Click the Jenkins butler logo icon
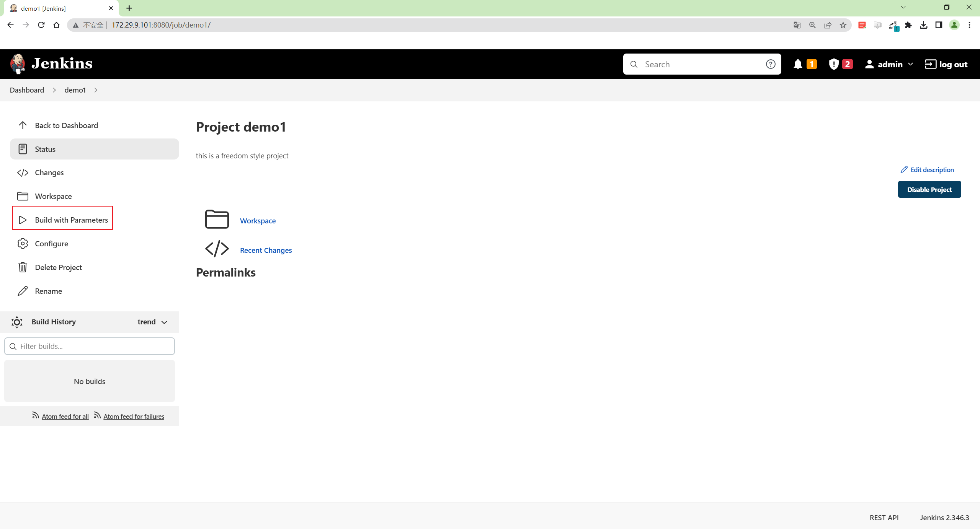 click(18, 64)
